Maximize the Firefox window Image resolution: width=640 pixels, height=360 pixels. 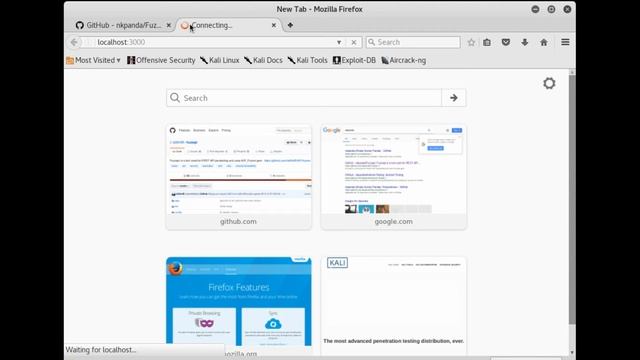[551, 9]
